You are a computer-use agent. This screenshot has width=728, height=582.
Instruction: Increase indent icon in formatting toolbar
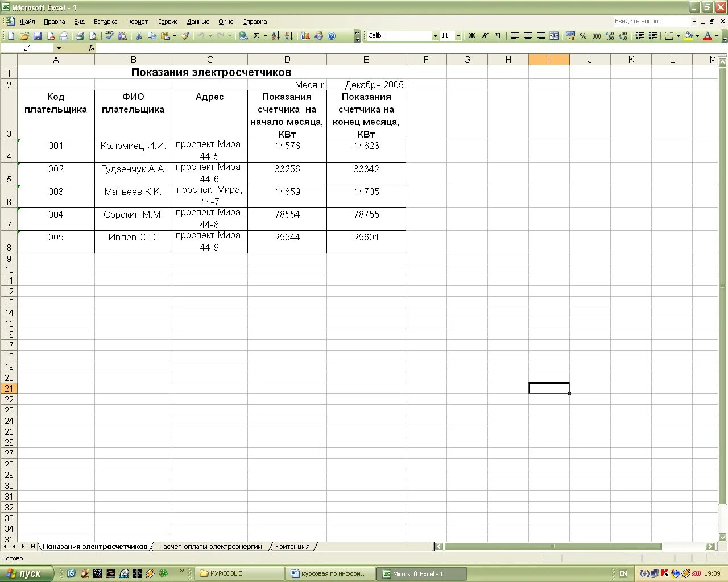point(652,36)
